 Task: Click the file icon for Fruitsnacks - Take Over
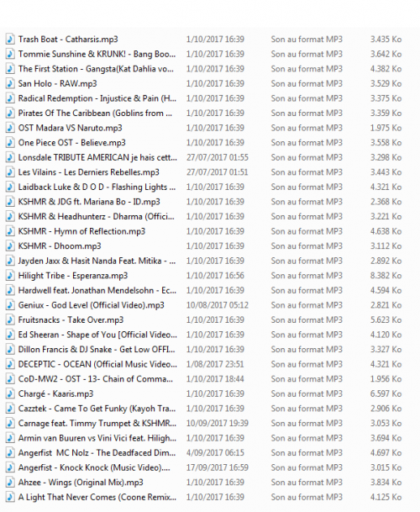coord(10,320)
